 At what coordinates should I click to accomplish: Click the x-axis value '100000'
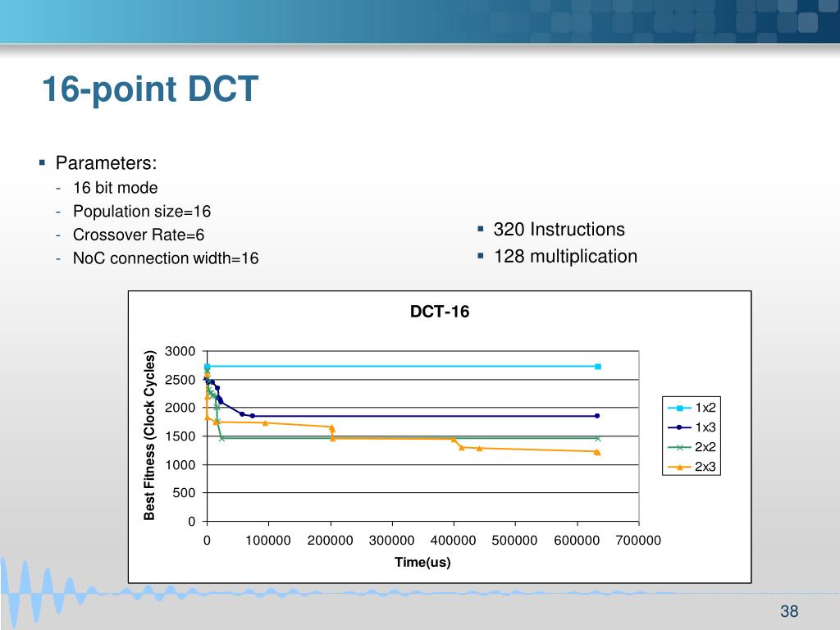coord(268,541)
